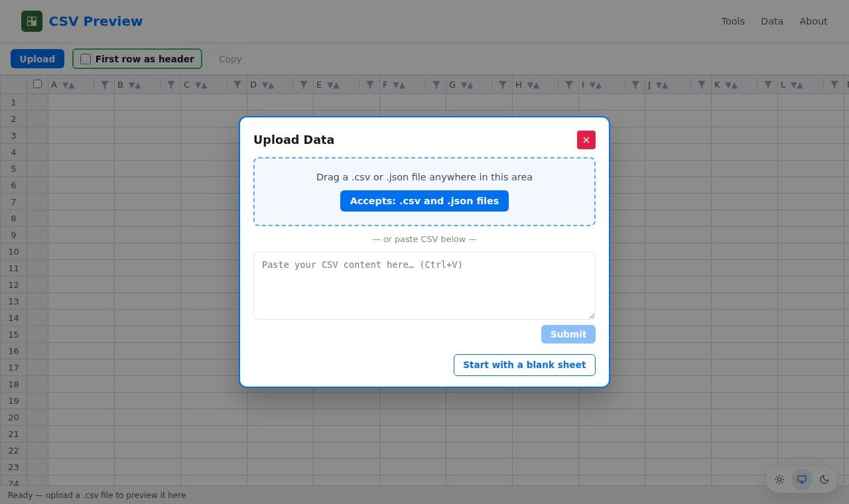
Task: Click the CSV Preview logo icon
Action: pos(32,21)
